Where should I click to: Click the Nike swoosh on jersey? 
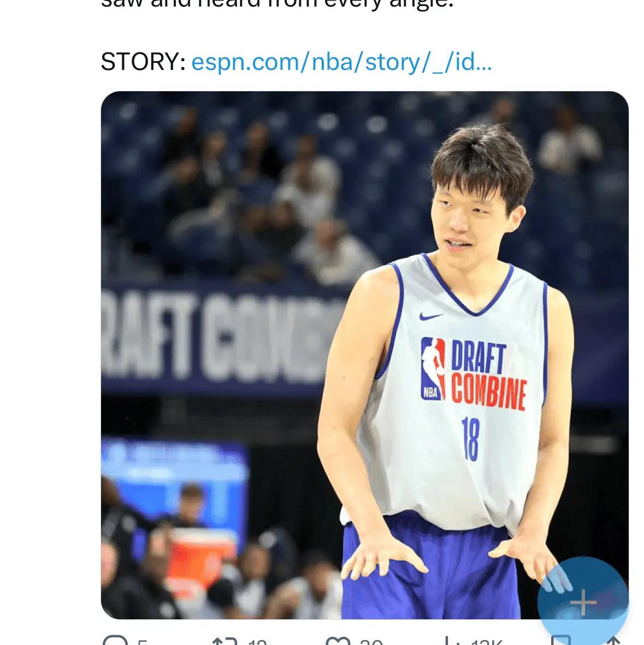[430, 316]
